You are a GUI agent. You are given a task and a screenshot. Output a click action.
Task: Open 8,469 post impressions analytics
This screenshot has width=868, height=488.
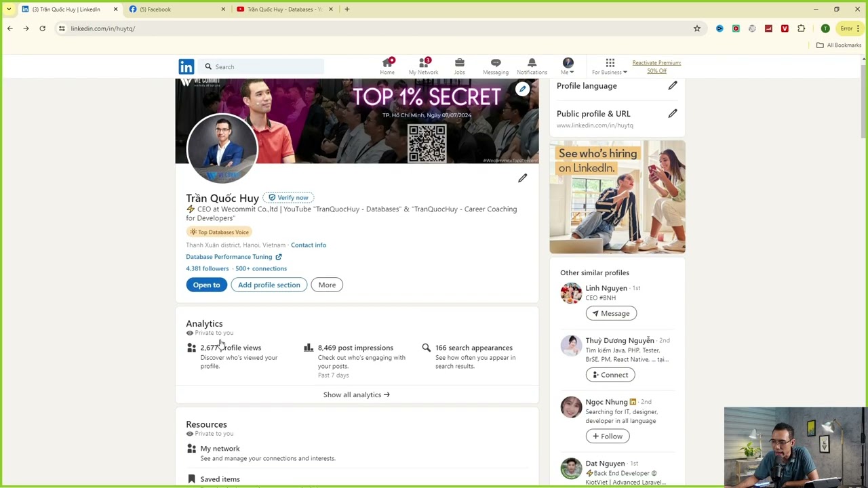tap(355, 348)
